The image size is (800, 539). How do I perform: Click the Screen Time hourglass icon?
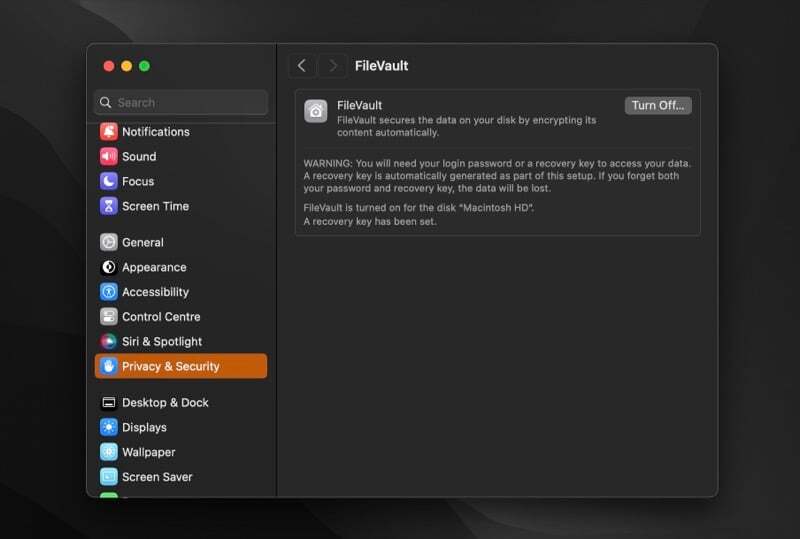pyautogui.click(x=109, y=206)
